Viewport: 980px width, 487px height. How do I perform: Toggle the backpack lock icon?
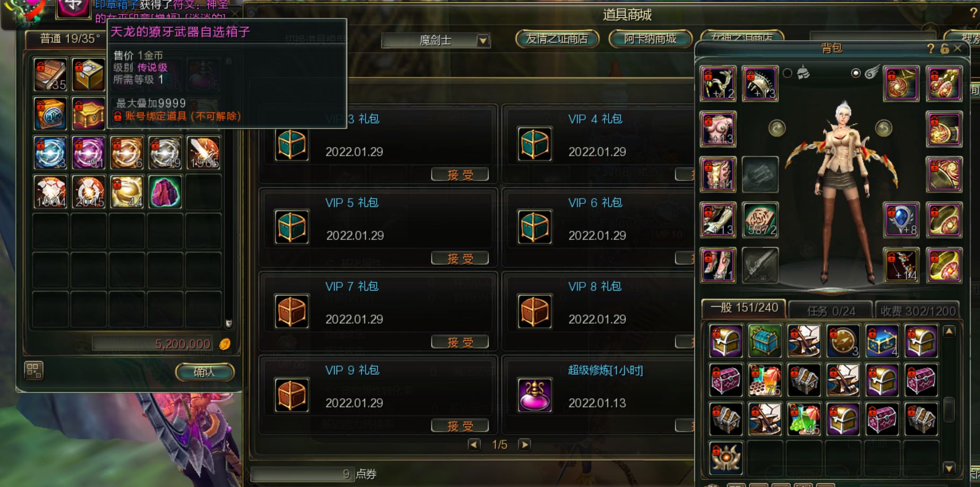[944, 48]
